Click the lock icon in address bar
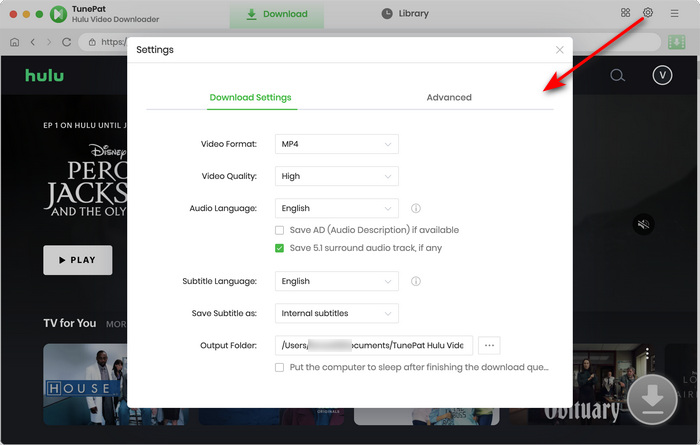This screenshot has height=445, width=700. click(x=92, y=42)
